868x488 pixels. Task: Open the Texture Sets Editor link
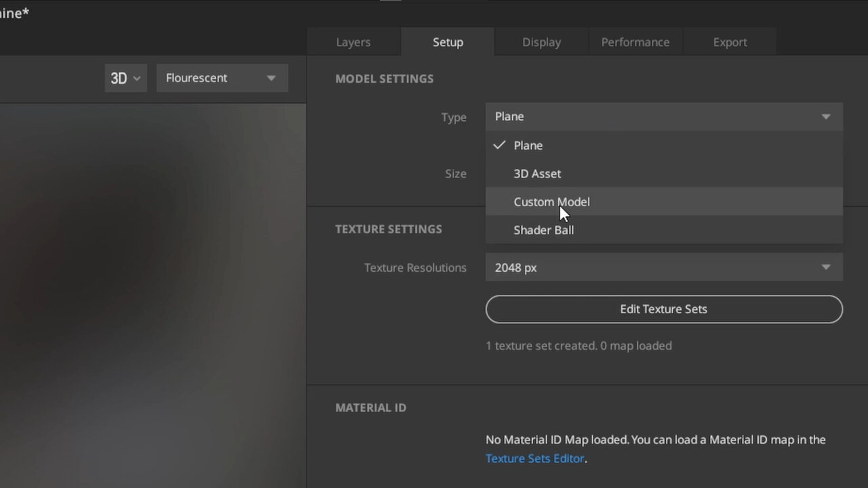(x=535, y=458)
